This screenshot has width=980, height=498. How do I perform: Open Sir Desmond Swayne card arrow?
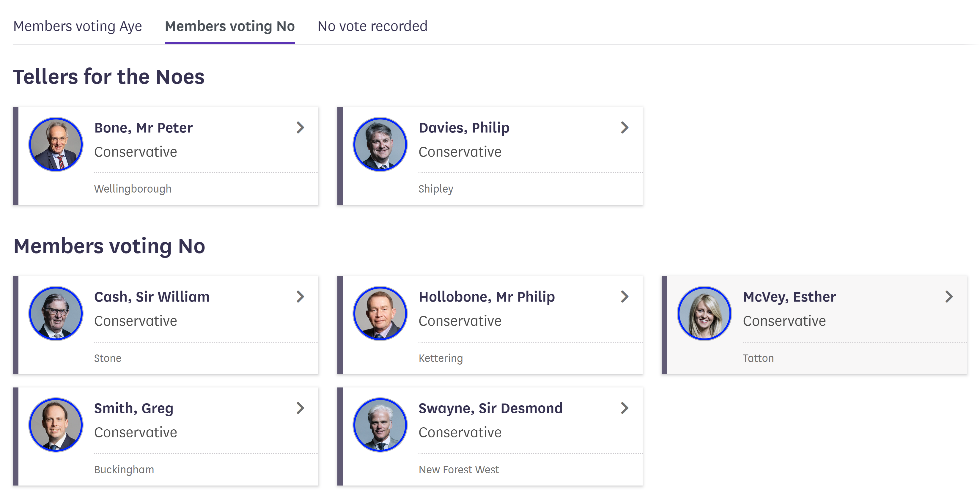coord(624,408)
